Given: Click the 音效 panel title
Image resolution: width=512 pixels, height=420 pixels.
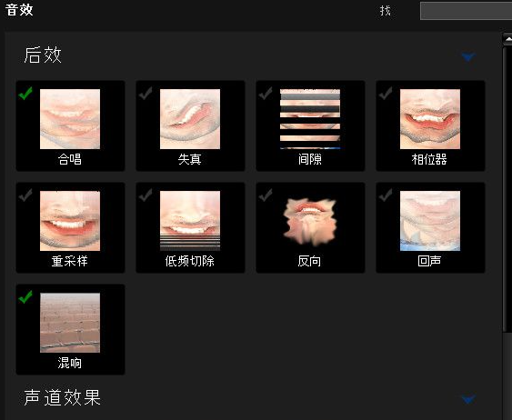Looking at the screenshot, I should 19,9.
